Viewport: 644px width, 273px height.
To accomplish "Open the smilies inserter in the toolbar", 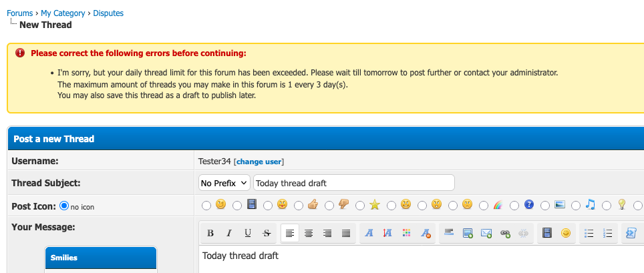I will (566, 233).
